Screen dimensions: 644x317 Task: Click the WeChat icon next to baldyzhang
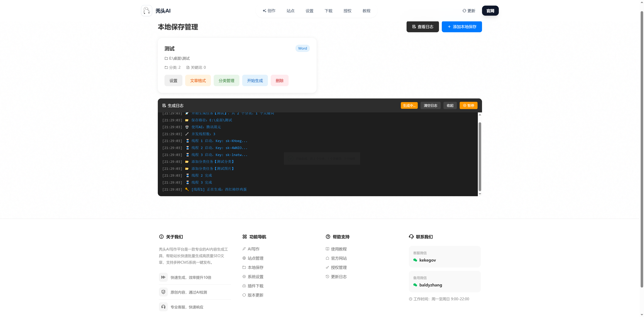pyautogui.click(x=415, y=285)
